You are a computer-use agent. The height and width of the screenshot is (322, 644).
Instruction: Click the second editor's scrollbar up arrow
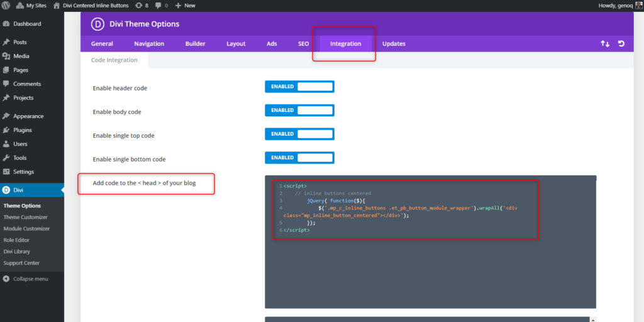coord(594,319)
